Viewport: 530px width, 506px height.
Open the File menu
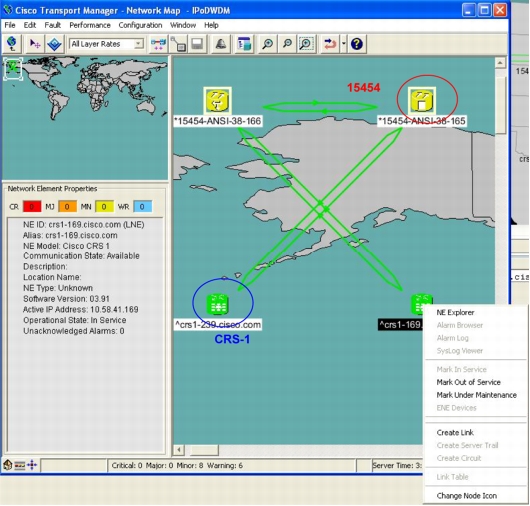pos(10,25)
